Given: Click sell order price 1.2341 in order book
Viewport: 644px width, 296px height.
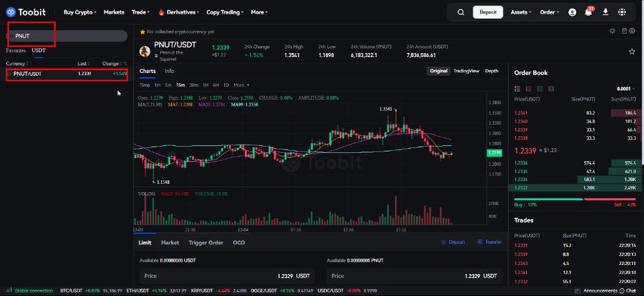Looking at the screenshot, I should (521, 113).
